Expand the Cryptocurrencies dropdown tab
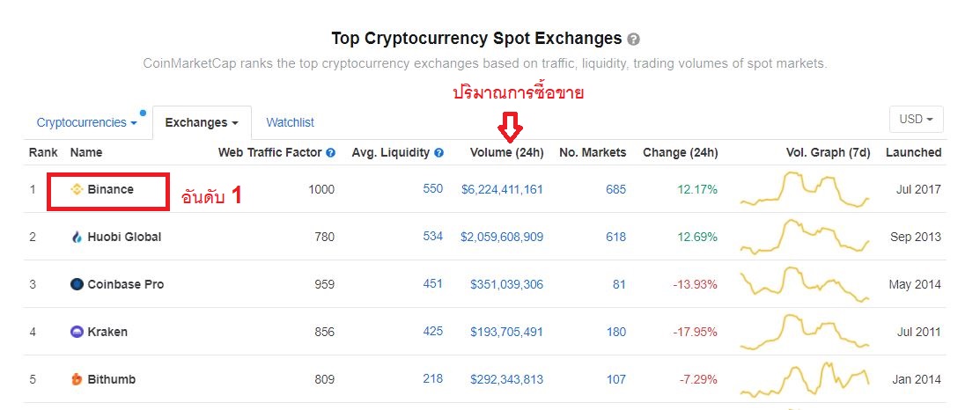 (x=86, y=123)
